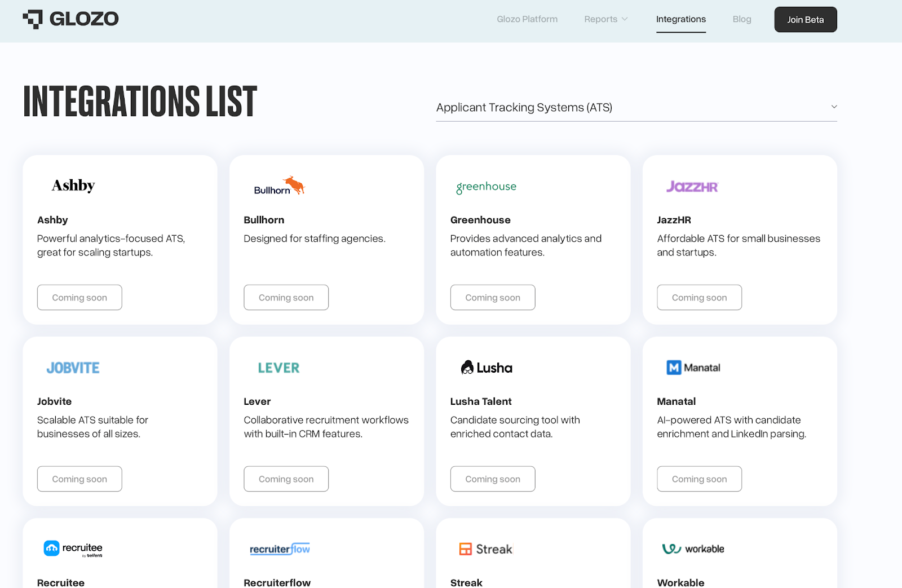902x588 pixels.
Task: Click the workable logo
Action: (693, 549)
